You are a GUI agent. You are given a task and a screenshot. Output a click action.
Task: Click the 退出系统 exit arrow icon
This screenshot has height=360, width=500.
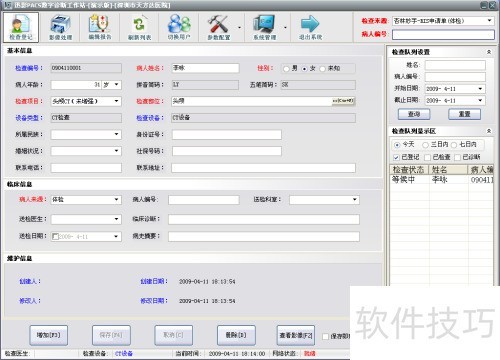coord(310,27)
